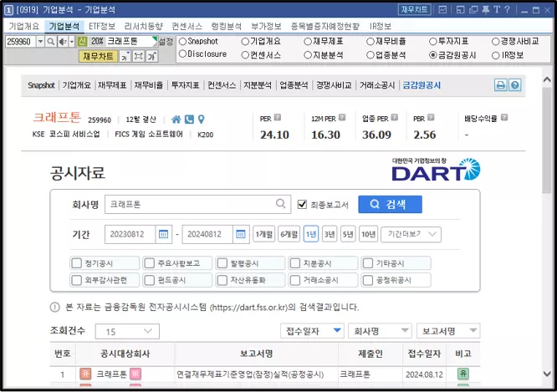
Task: Click the chart icon in title bar
Action: click(442, 9)
